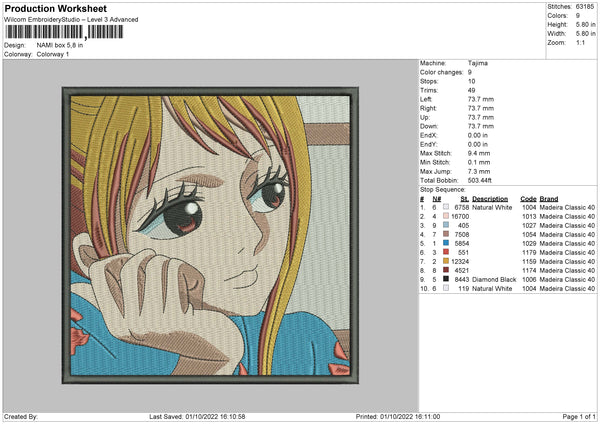The width and height of the screenshot is (600, 424).
Task: Click the Machine value 'Tajima'
Action: point(478,63)
